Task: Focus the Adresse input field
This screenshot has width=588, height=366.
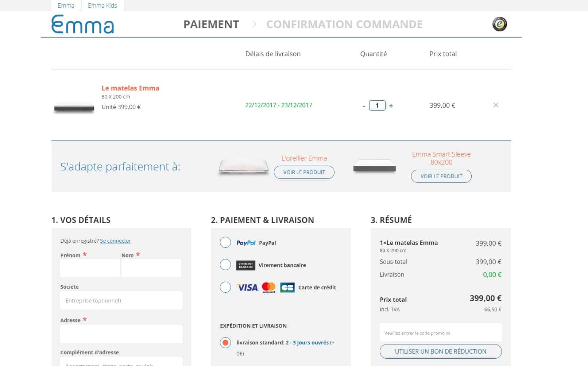Action: tap(121, 334)
